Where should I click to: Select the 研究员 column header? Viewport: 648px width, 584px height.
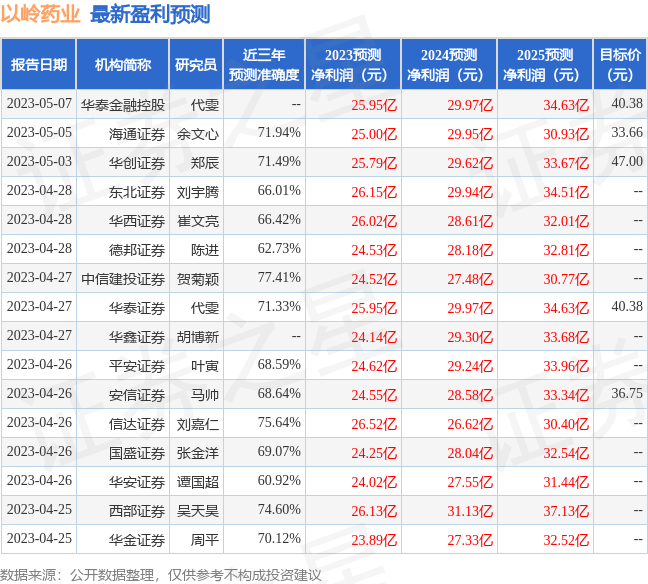(x=196, y=64)
